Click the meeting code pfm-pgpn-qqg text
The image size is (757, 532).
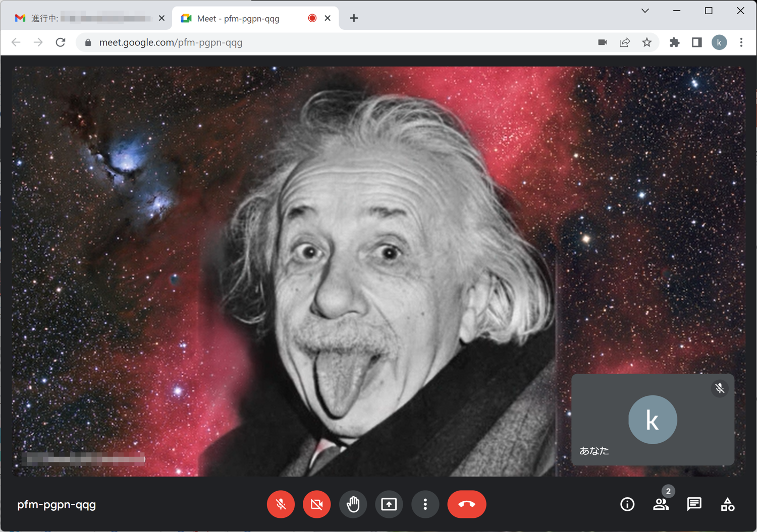point(57,504)
